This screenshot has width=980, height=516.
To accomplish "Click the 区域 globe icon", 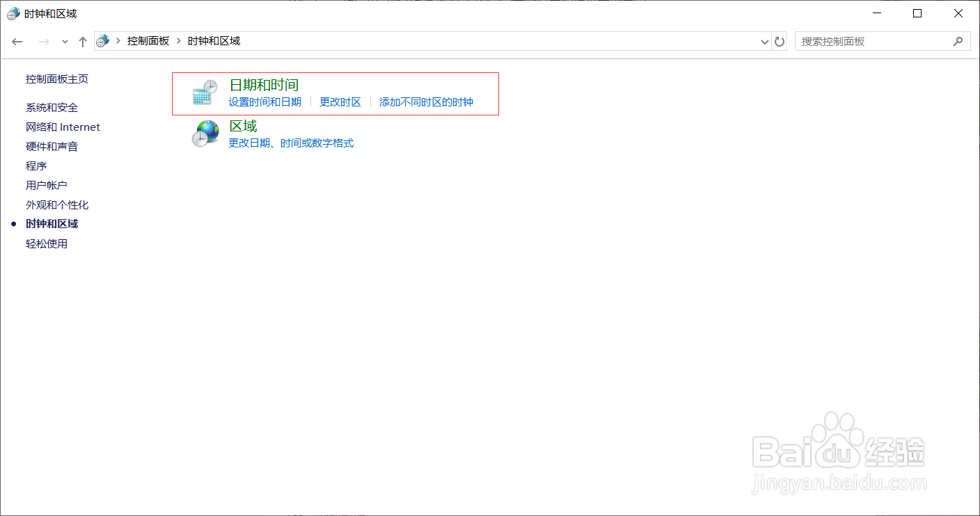I will coord(205,133).
